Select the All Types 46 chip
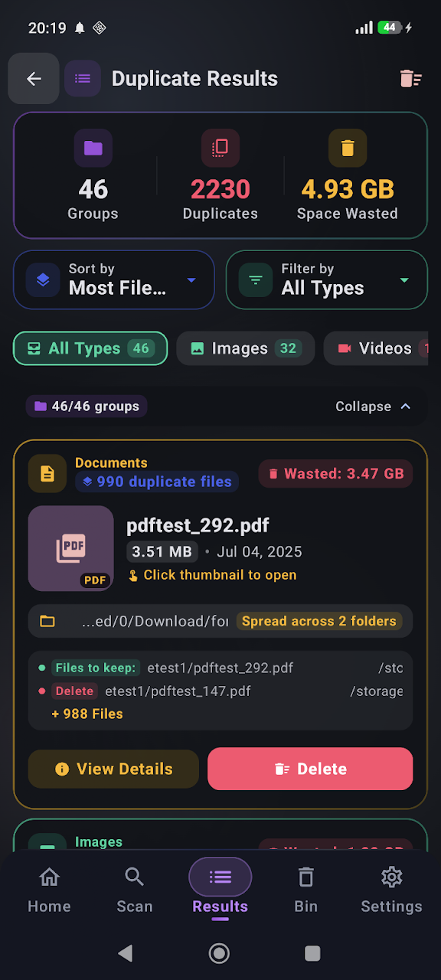 click(90, 348)
